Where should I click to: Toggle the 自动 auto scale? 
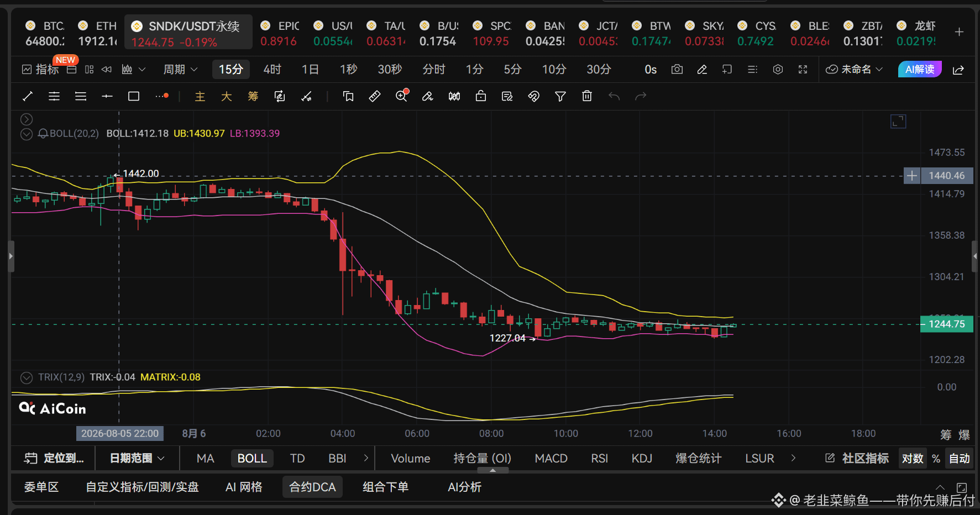[x=960, y=458]
